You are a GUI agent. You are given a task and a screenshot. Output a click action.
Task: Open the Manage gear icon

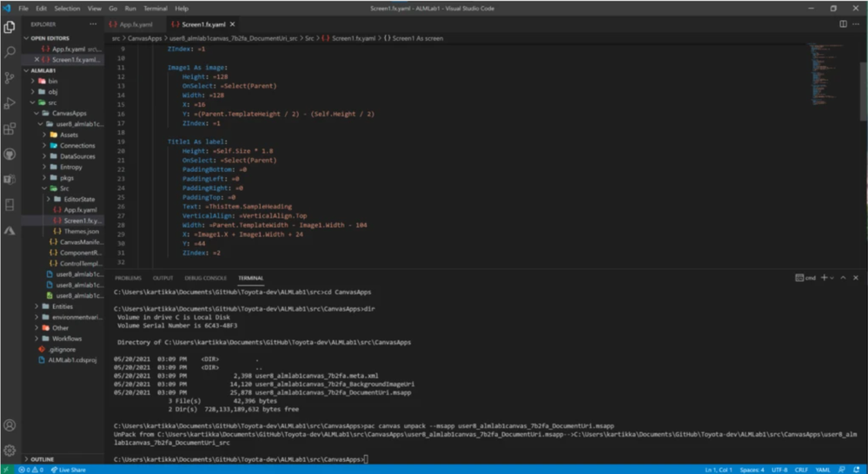[x=10, y=451]
